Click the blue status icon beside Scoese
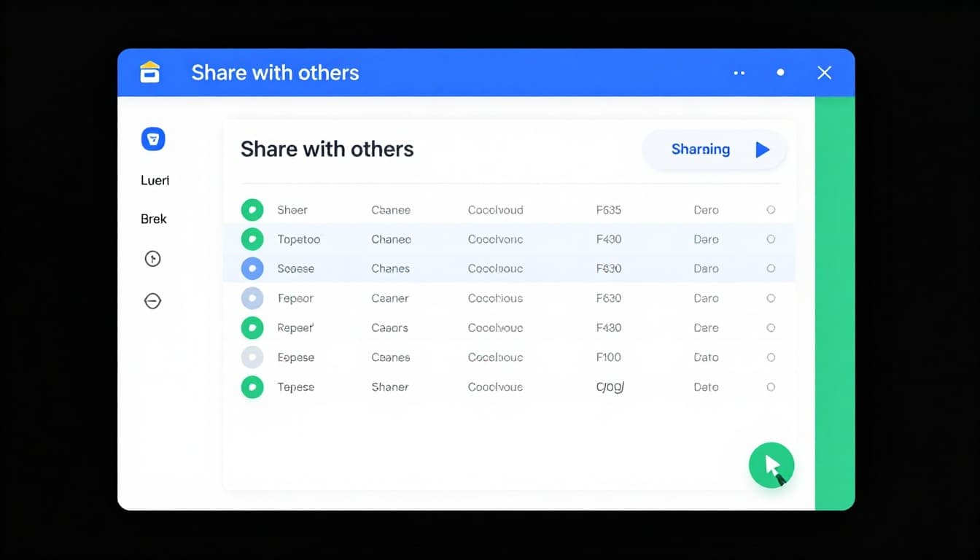The image size is (980, 560). click(x=252, y=268)
